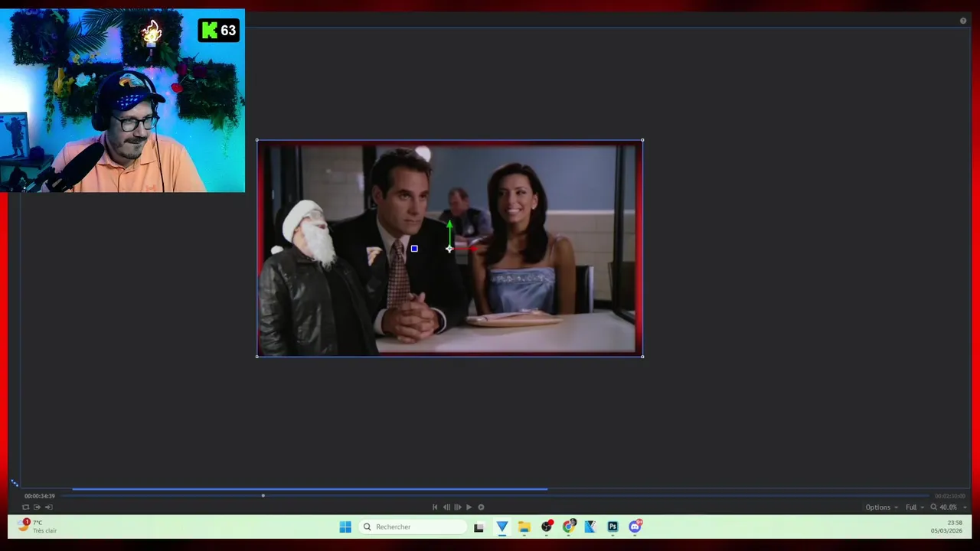
Task: Click the total duration 00:02:30:00
Action: pyautogui.click(x=949, y=496)
